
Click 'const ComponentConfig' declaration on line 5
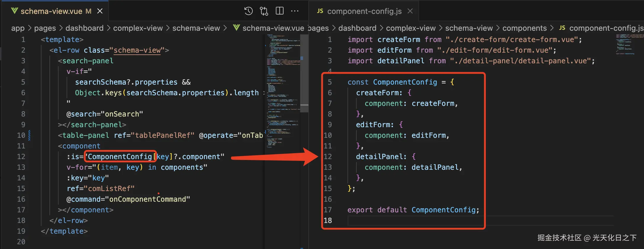click(x=392, y=82)
